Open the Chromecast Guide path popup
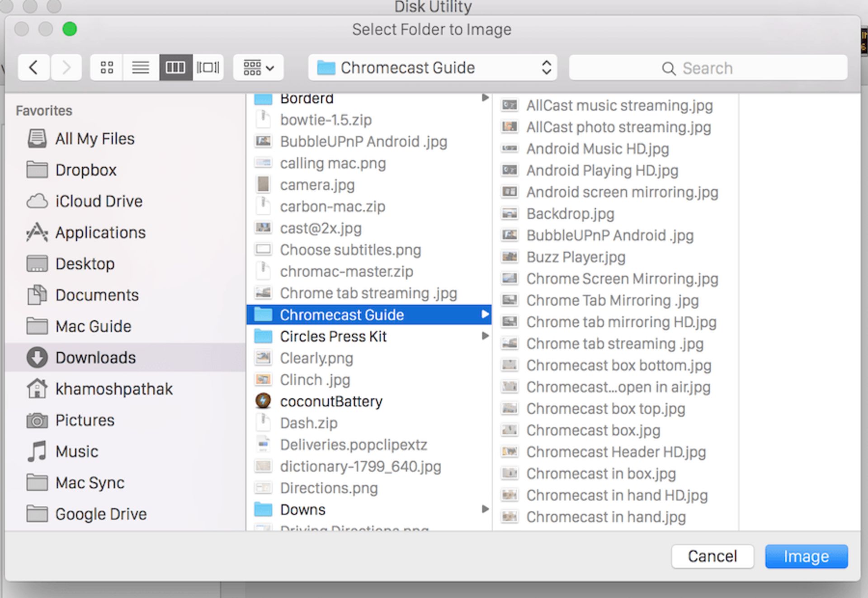The image size is (868, 598). pos(432,68)
